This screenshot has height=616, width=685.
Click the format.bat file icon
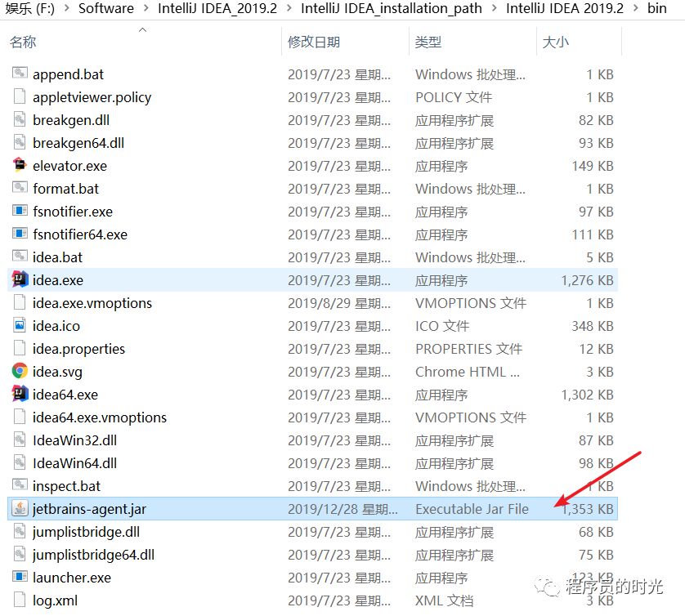point(20,188)
